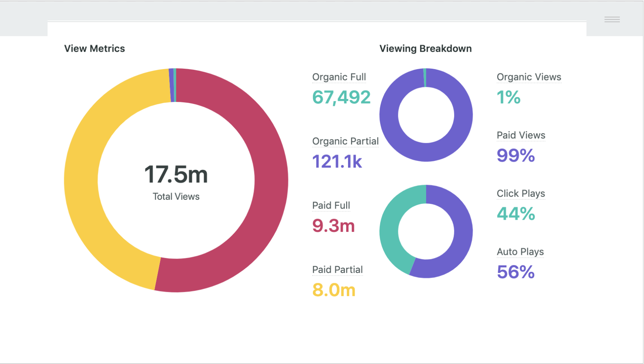This screenshot has height=364, width=644.
Task: Click the 9.3m Paid Full value
Action: [x=333, y=226]
